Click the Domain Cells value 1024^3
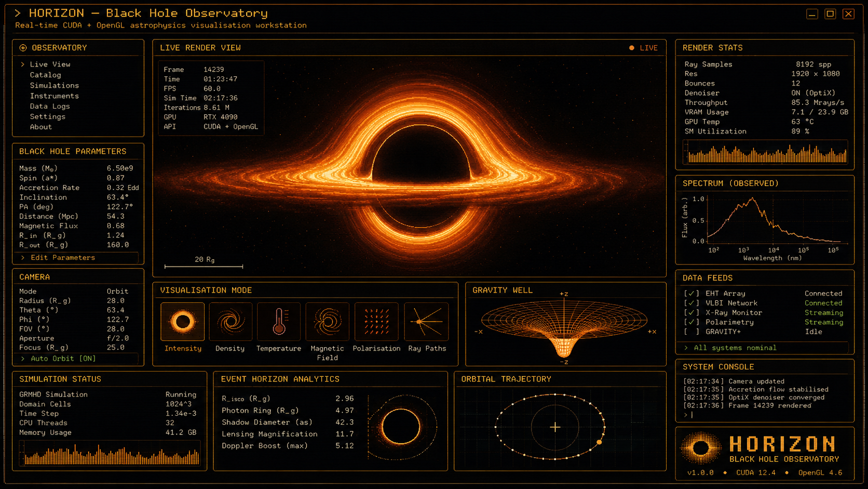Screen dimensions: 868x489 (x=179, y=404)
